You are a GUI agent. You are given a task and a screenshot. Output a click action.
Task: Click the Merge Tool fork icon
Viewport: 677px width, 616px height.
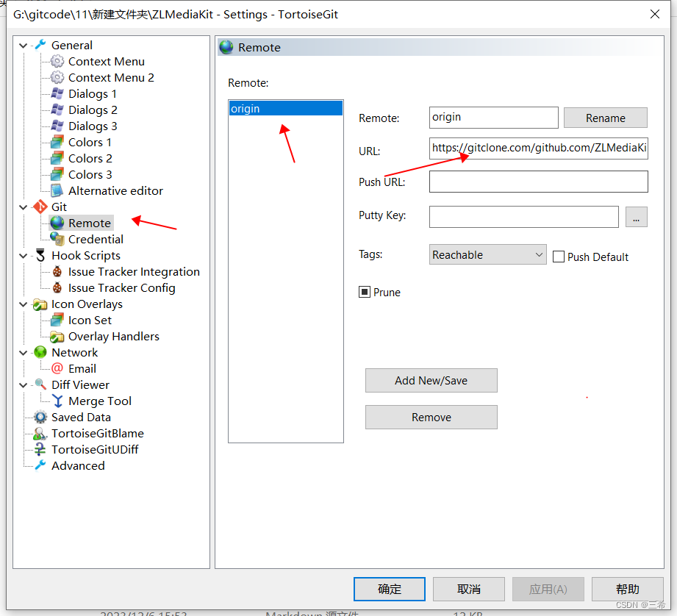(57, 401)
